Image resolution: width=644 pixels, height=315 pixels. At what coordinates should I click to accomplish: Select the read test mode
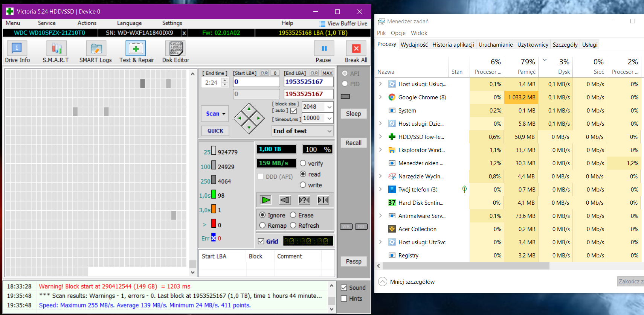303,174
